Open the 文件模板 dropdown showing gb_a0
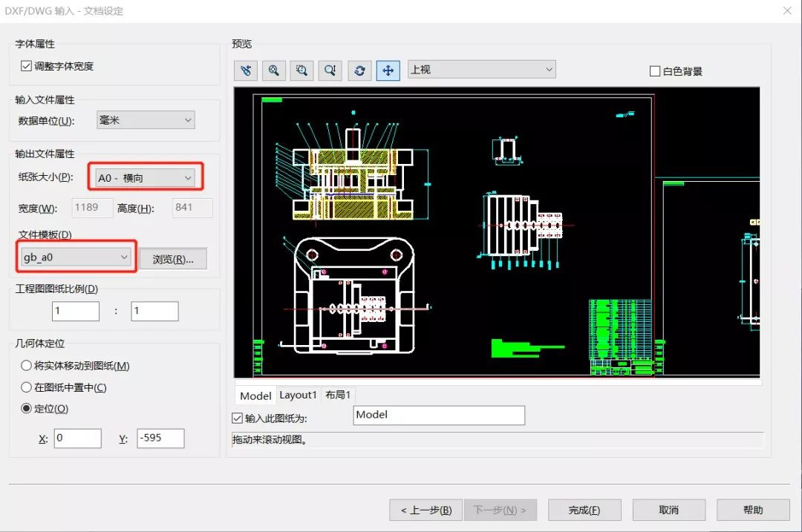This screenshot has height=532, width=802. pos(74,257)
